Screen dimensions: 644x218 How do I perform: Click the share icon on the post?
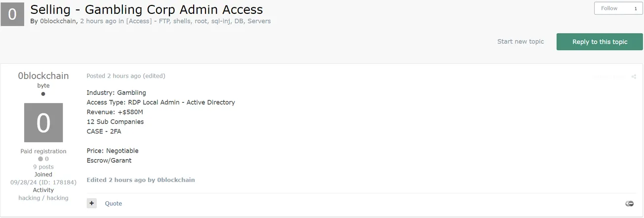(x=634, y=77)
